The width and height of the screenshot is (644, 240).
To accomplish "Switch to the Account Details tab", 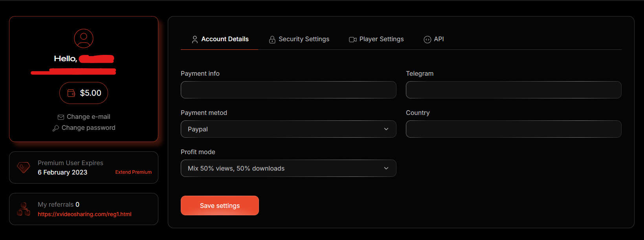I will (220, 39).
